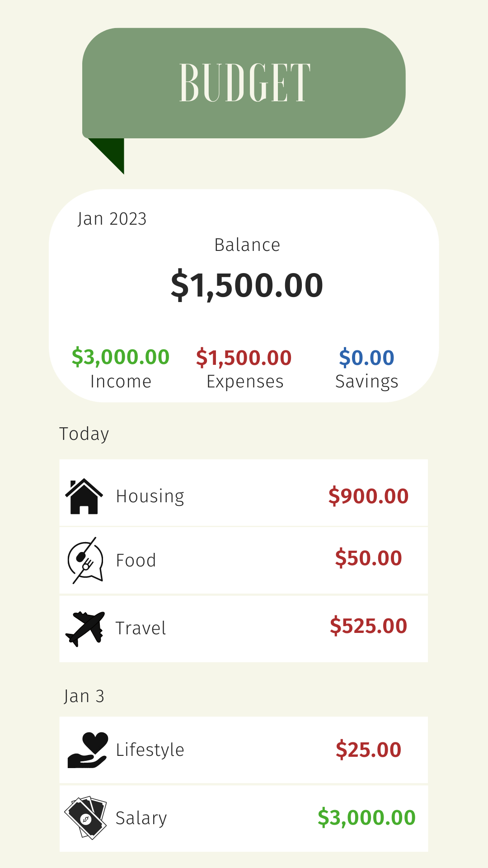This screenshot has width=488, height=868.
Task: Open the Food expense row
Action: click(244, 561)
